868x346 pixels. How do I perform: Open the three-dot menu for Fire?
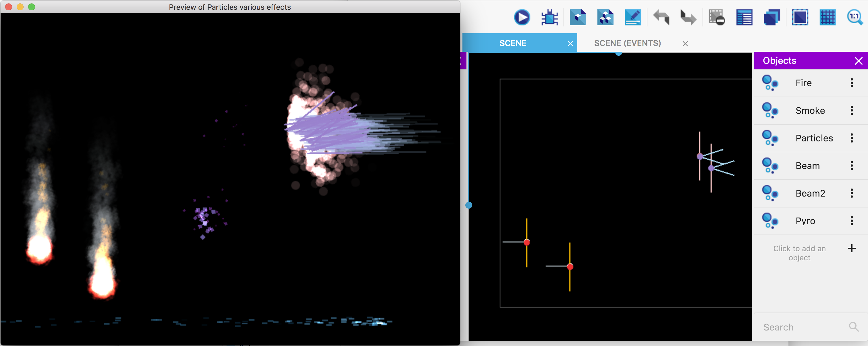point(852,83)
